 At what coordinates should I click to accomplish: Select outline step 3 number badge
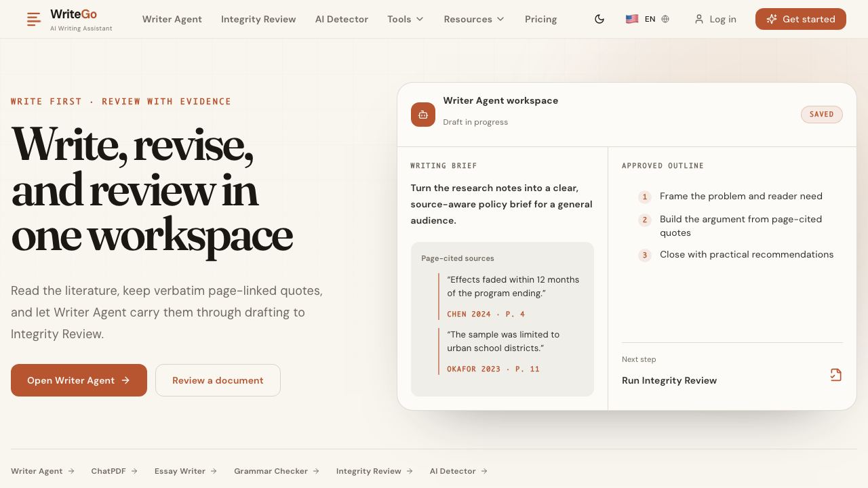coord(645,255)
